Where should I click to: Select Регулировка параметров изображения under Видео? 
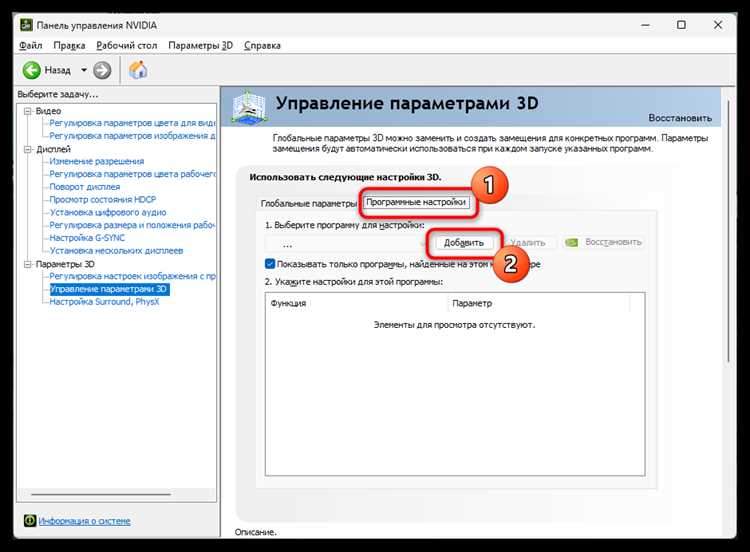pos(132,136)
